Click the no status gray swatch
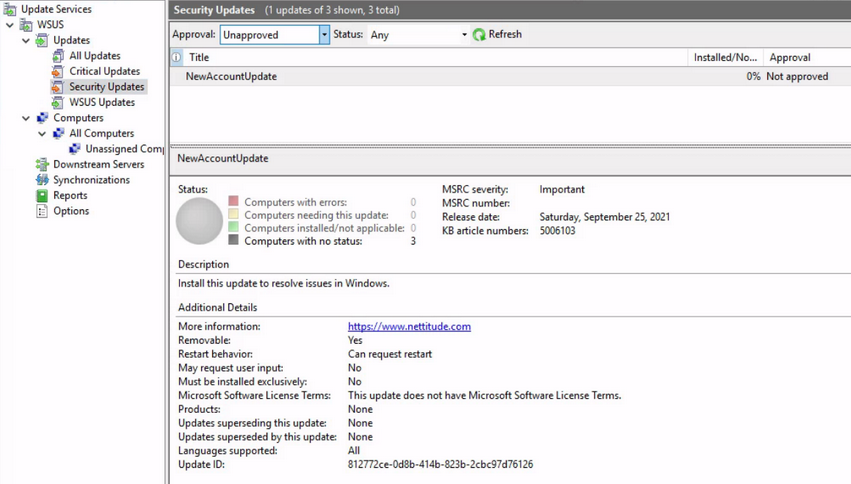Screen dimensions: 851x484 pos(233,239)
